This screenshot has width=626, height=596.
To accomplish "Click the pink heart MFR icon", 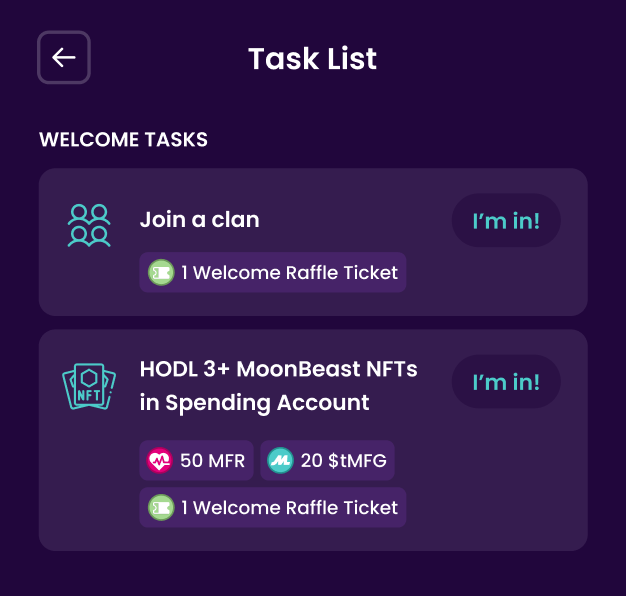I will point(159,460).
